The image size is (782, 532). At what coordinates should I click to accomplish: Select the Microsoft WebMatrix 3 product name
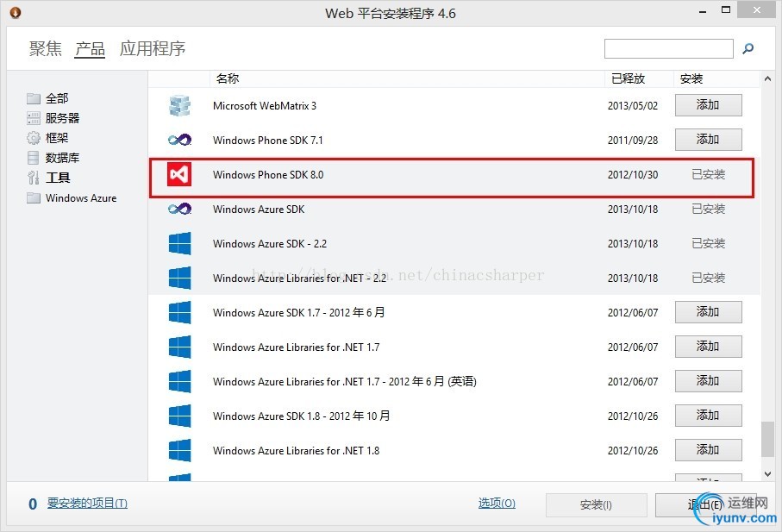tap(265, 106)
